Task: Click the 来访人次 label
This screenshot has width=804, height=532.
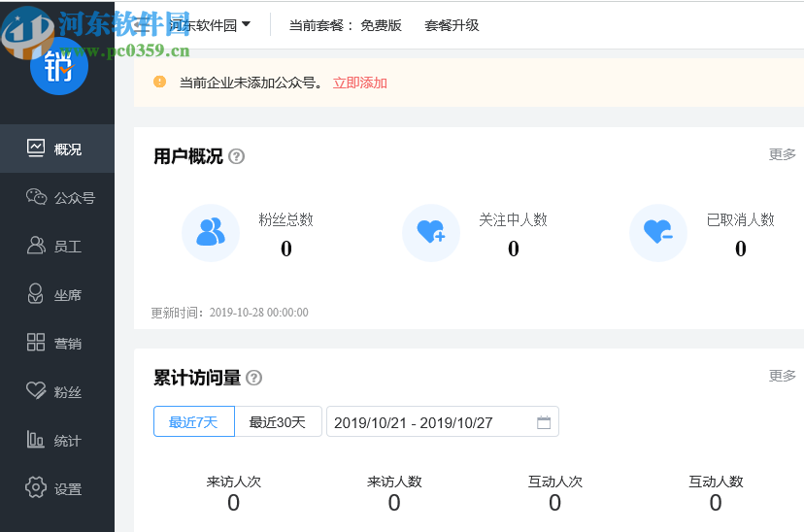Action: tap(234, 482)
